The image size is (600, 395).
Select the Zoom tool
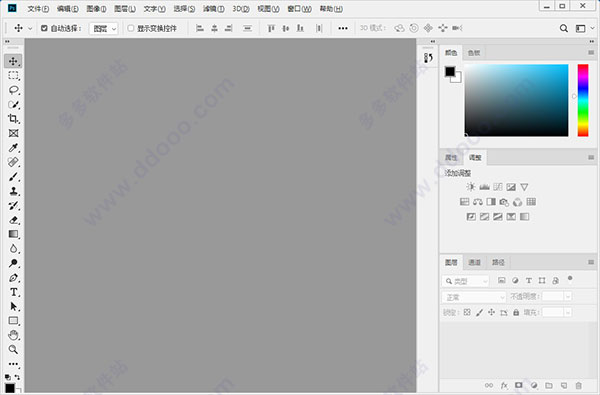[x=13, y=349]
